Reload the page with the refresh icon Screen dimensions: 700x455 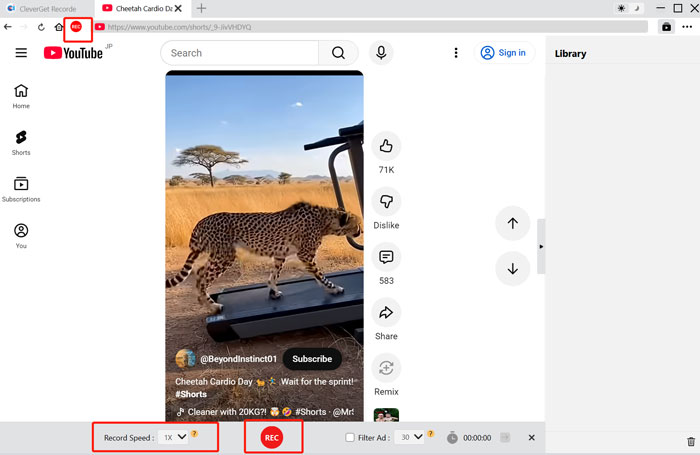tap(41, 27)
